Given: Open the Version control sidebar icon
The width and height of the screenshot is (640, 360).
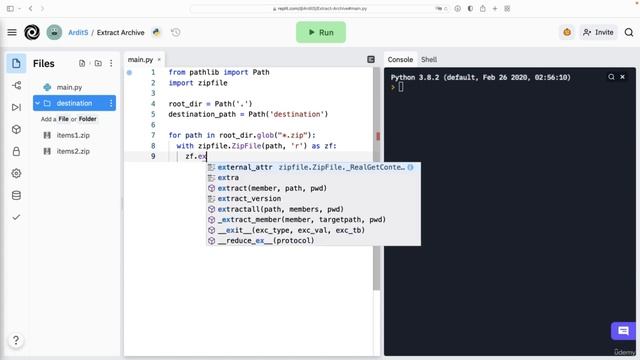Looking at the screenshot, I should (x=16, y=86).
